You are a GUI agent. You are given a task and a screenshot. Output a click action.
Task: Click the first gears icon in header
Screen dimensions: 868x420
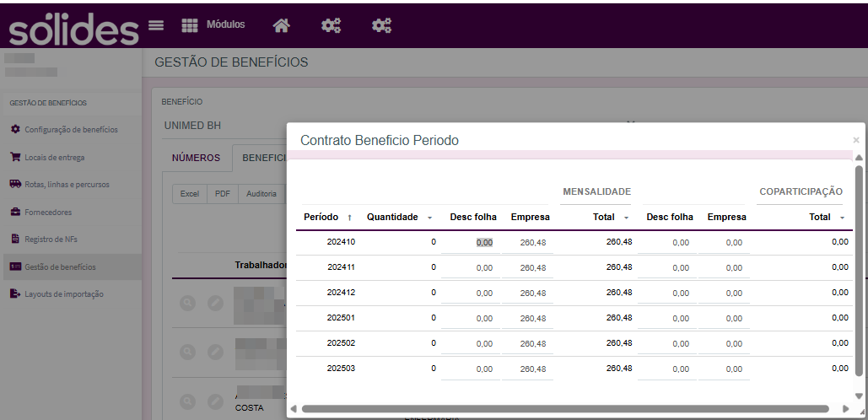pyautogui.click(x=331, y=25)
